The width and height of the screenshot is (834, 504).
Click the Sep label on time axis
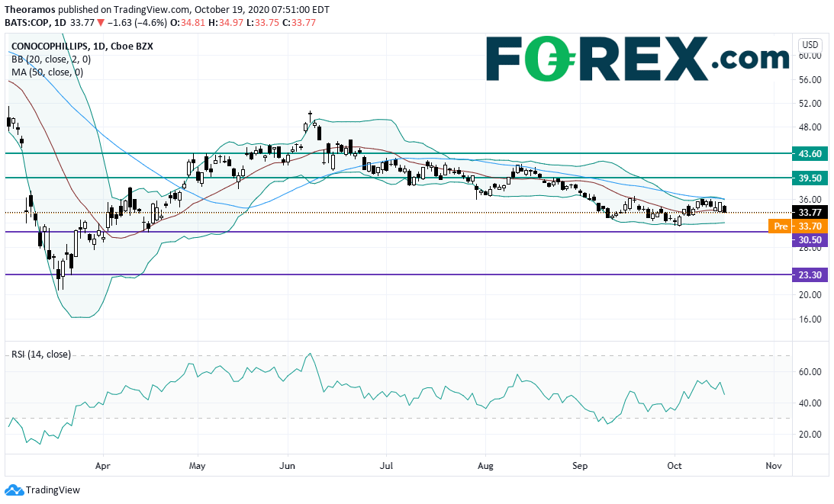[x=580, y=466]
